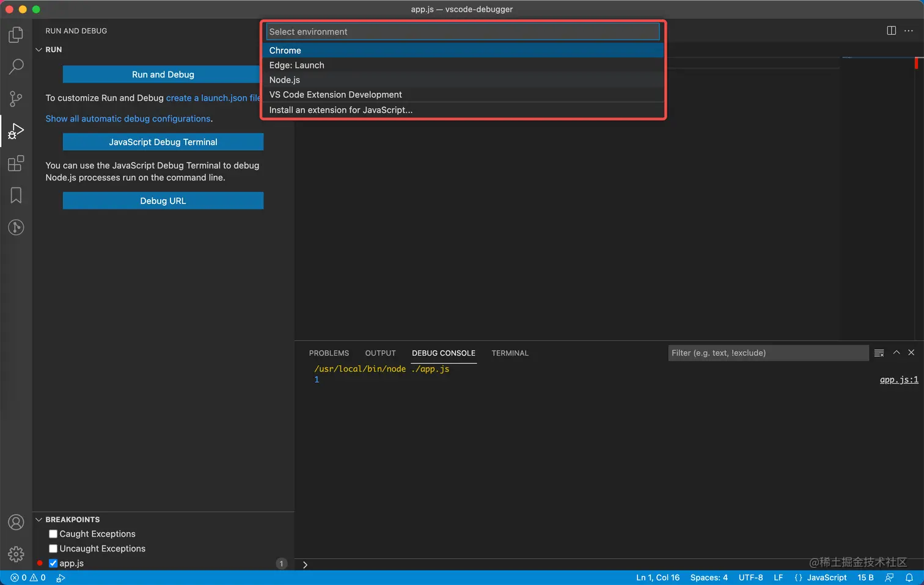This screenshot has width=924, height=585.
Task: Open app.js:1 source link in console
Action: [899, 380]
